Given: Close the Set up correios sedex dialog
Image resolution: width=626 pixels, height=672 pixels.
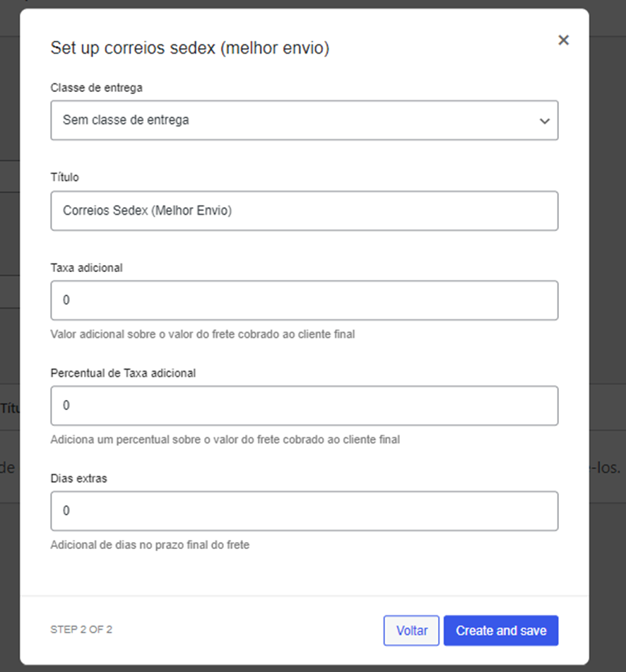Looking at the screenshot, I should point(563,40).
